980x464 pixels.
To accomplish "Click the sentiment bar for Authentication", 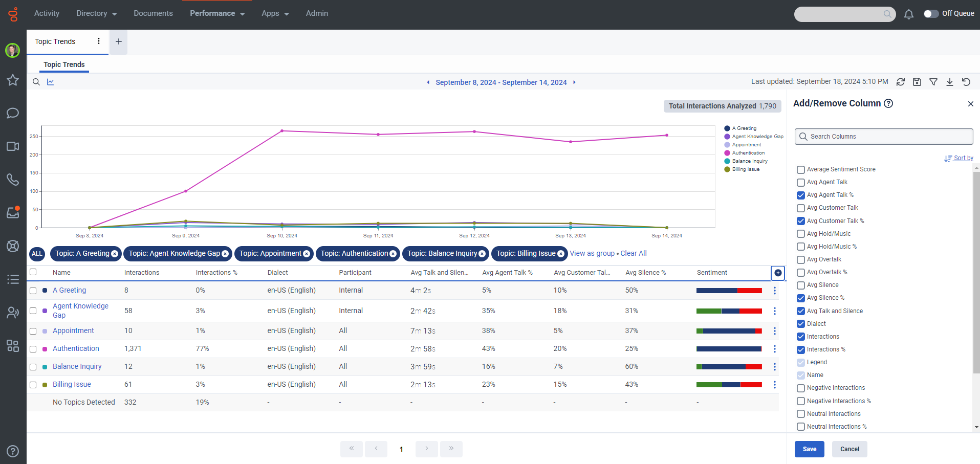I will point(729,348).
